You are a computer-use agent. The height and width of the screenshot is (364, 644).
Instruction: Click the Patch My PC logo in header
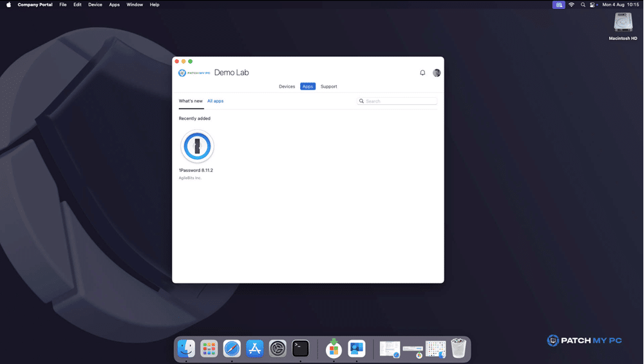pos(194,73)
